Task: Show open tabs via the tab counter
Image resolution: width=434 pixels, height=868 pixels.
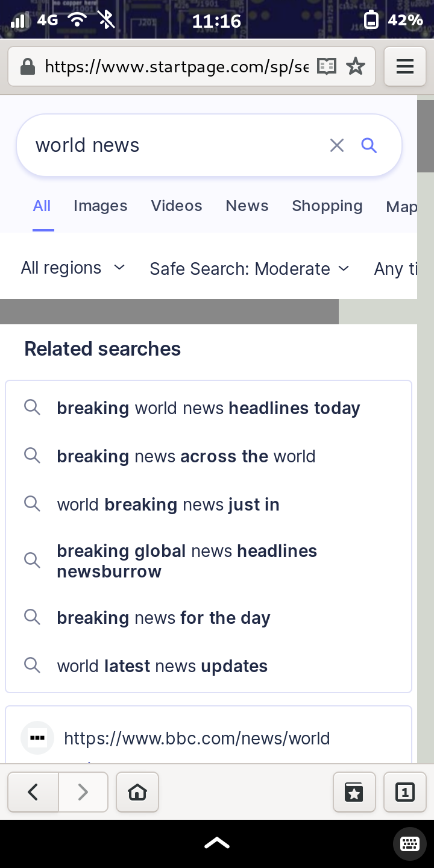Action: pos(405,792)
